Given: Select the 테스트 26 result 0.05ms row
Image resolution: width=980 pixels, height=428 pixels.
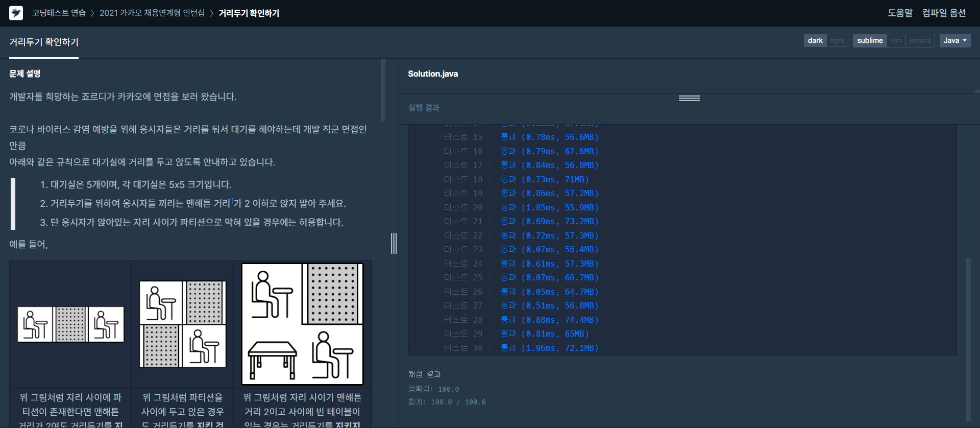Looking at the screenshot, I should pos(521,292).
